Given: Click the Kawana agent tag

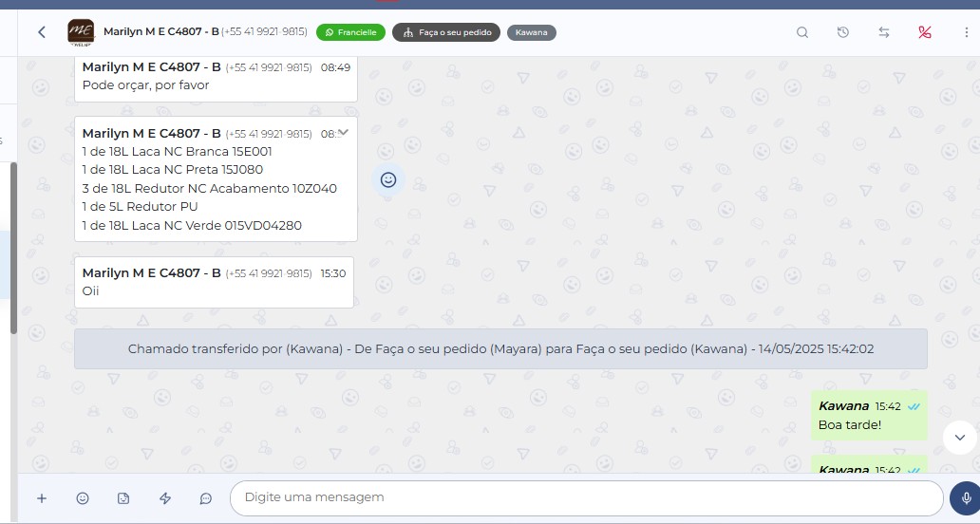Looking at the screenshot, I should (x=531, y=32).
